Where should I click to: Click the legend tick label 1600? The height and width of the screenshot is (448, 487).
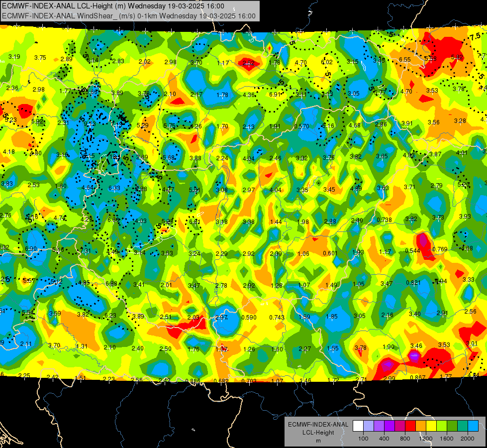[x=447, y=439]
